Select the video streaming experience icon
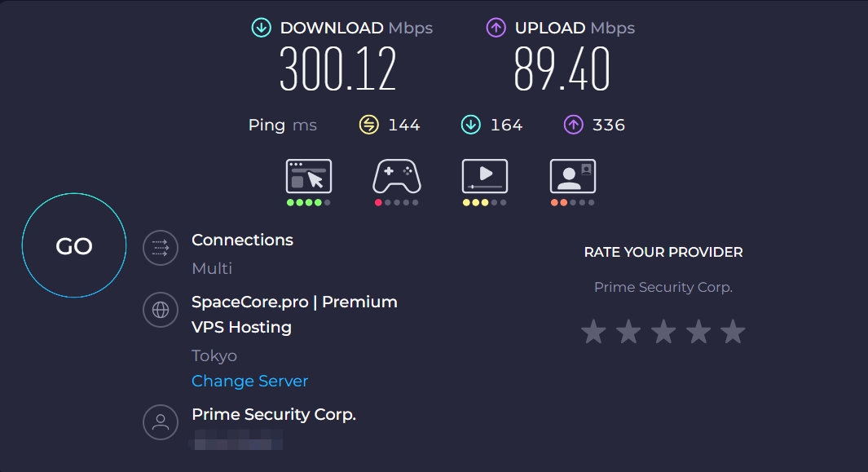 click(485, 176)
